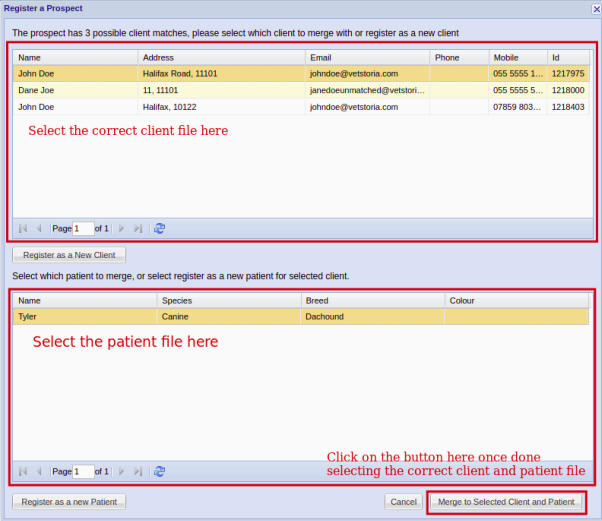Select the Dane Joe client row

tap(301, 90)
